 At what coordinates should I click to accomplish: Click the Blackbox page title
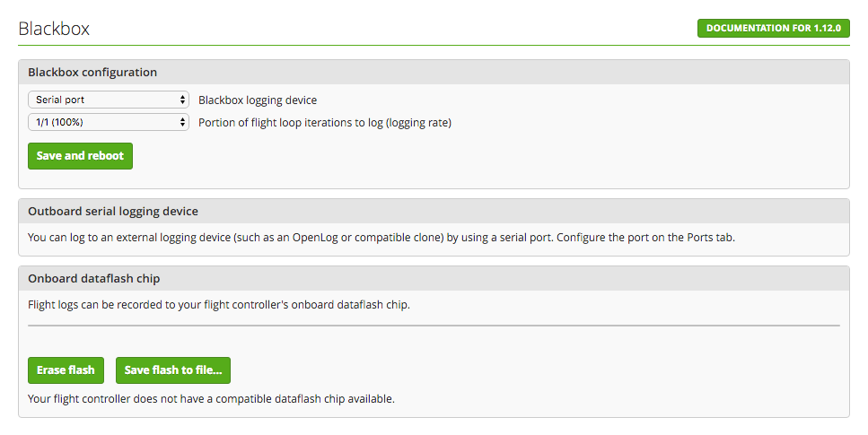click(x=54, y=29)
